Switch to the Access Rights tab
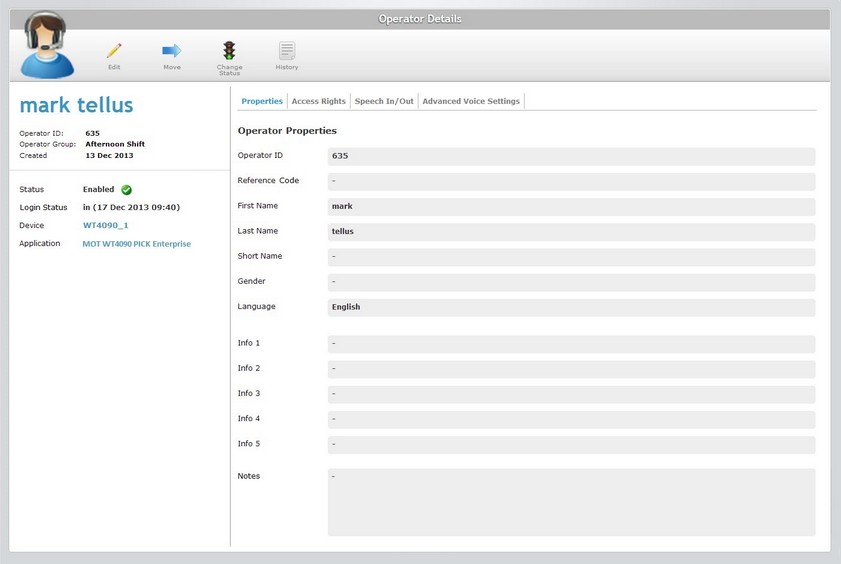The height and width of the screenshot is (564, 841). (319, 101)
